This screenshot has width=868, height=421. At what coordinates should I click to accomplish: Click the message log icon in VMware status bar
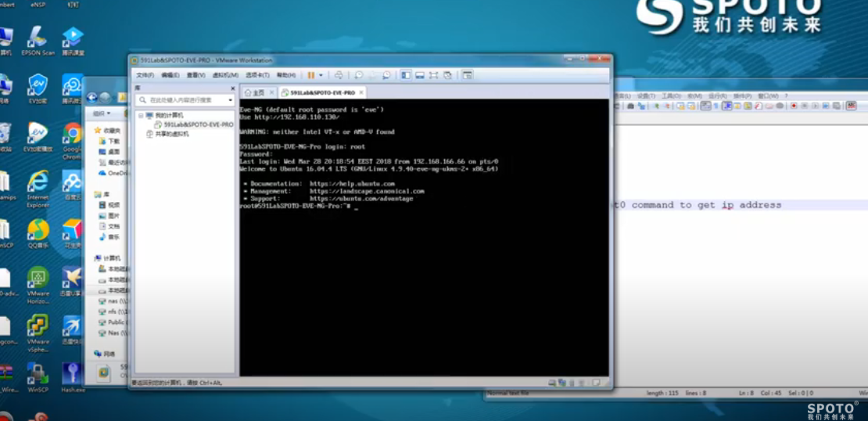pos(596,383)
